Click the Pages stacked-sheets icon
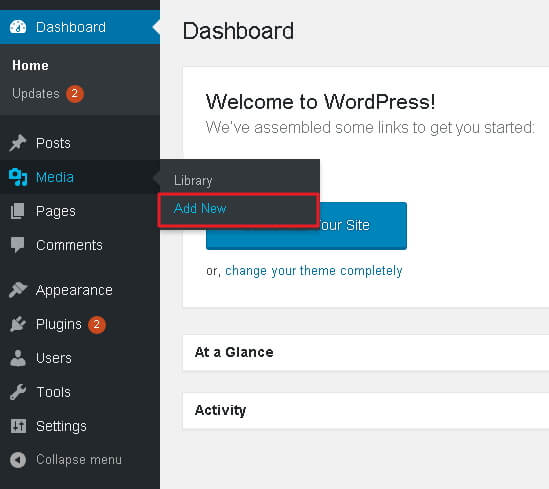 click(18, 211)
